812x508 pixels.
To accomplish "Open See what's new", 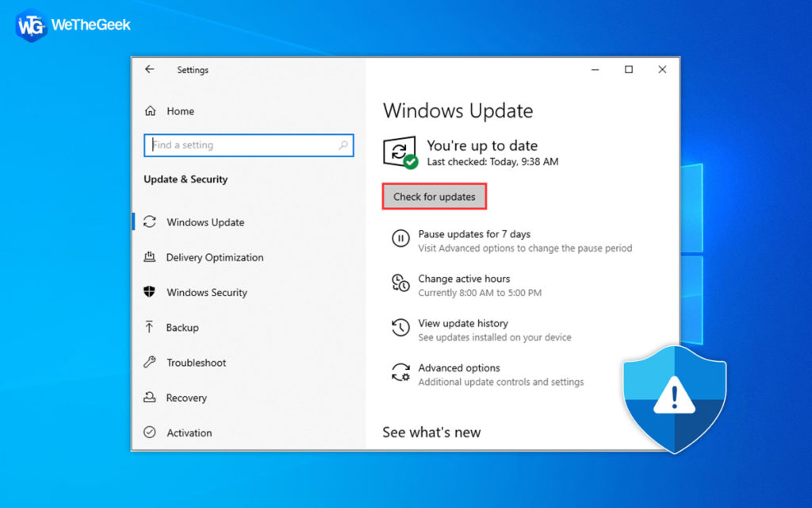I will (x=432, y=432).
